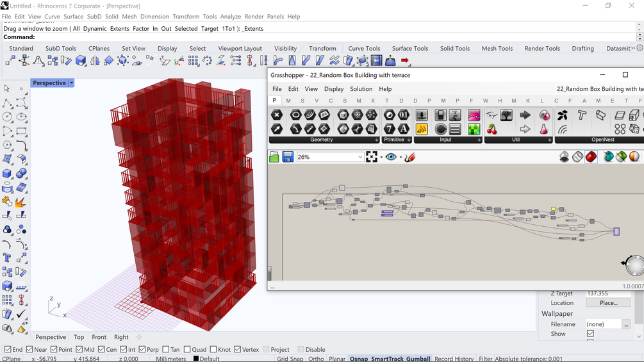Select the pointer tool in left sidebar
The image size is (644, 362).
(7, 88)
